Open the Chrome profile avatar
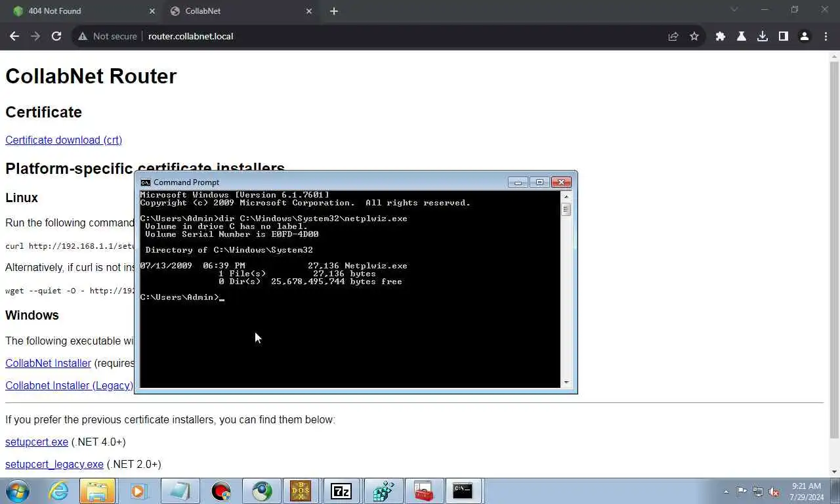This screenshot has width=840, height=504. pos(805,36)
